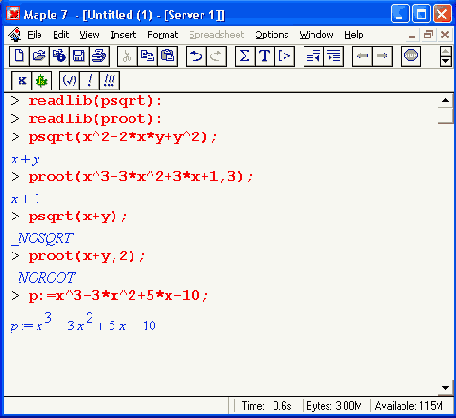Select the _NOROOT output result
The height and width of the screenshot is (418, 456).
click(46, 277)
